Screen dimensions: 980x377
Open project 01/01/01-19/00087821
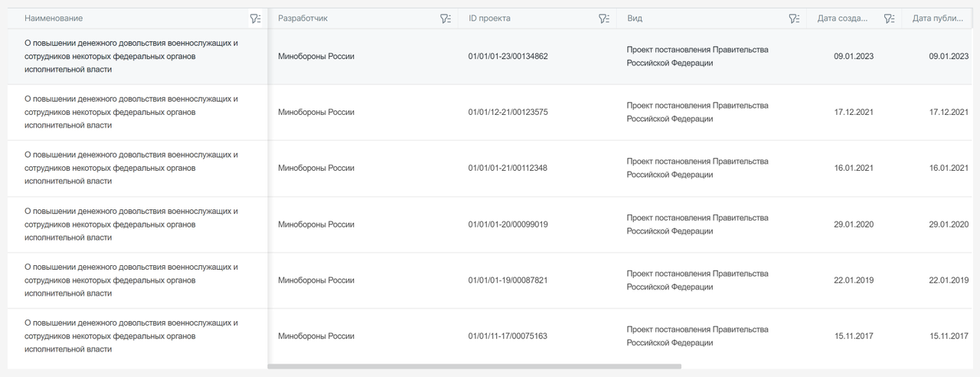508,280
